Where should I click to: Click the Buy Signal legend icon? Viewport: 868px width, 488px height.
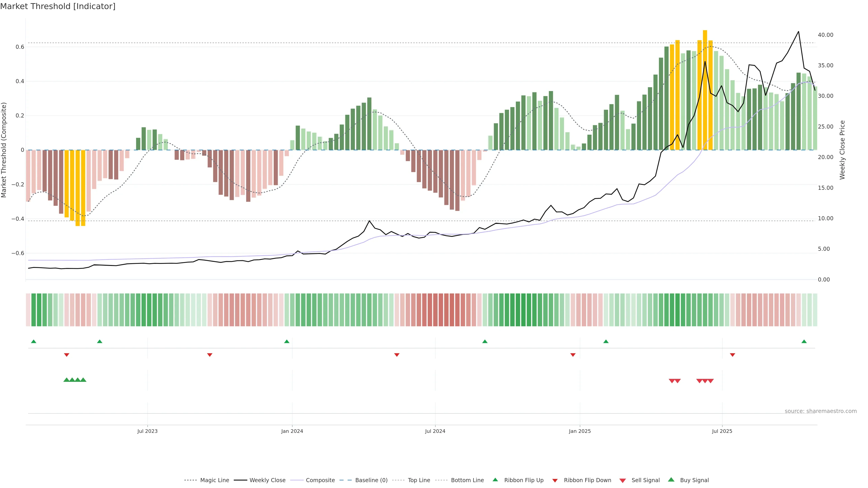(671, 480)
